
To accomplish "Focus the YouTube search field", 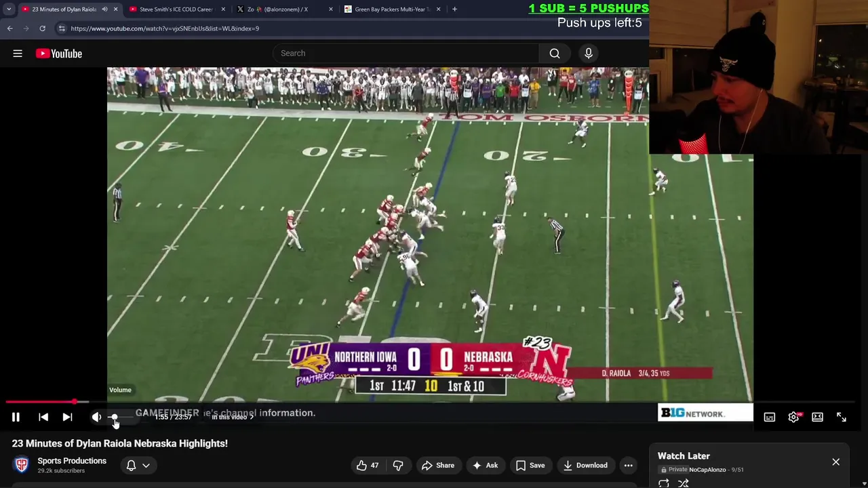I will pos(406,53).
